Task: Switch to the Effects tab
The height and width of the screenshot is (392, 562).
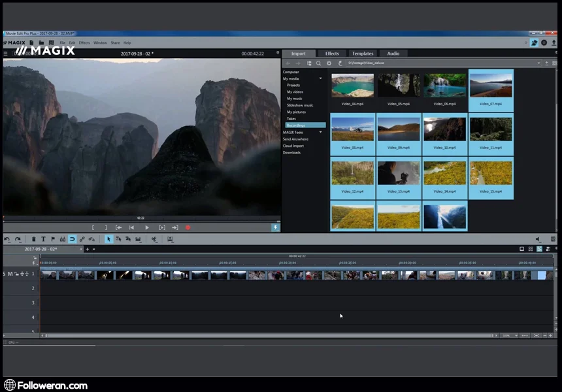Action: tap(332, 54)
